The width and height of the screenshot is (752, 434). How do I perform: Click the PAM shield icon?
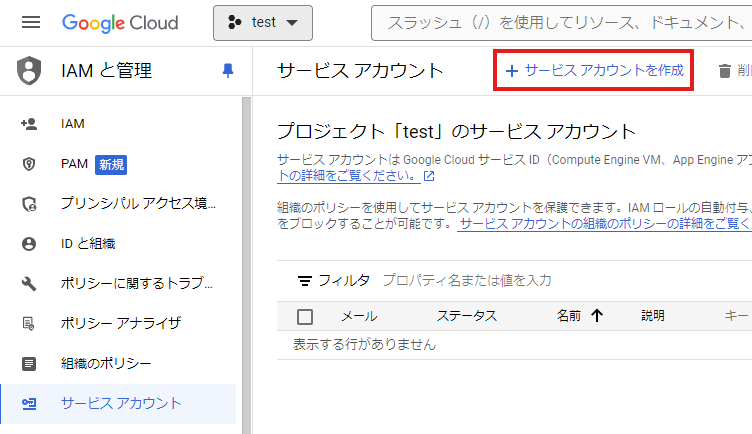[29, 164]
